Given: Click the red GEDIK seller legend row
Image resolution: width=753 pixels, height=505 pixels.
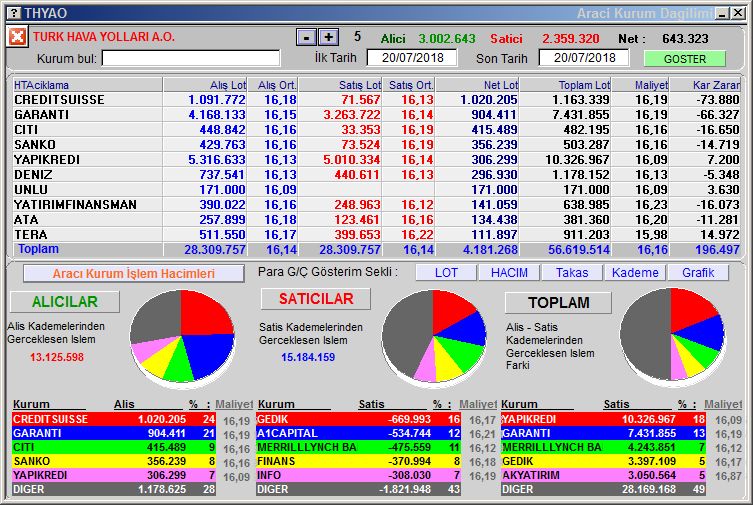Looking at the screenshot, I should coord(359,419).
